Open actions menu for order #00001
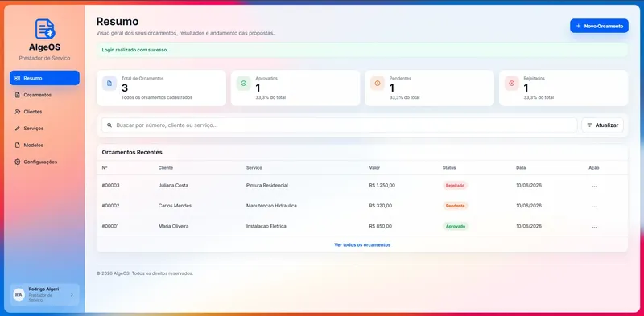 click(x=594, y=227)
